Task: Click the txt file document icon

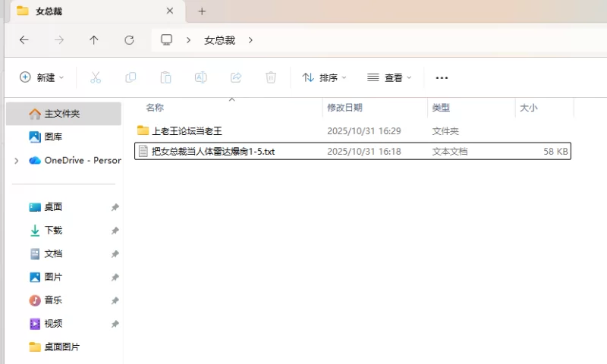Action: coord(143,151)
